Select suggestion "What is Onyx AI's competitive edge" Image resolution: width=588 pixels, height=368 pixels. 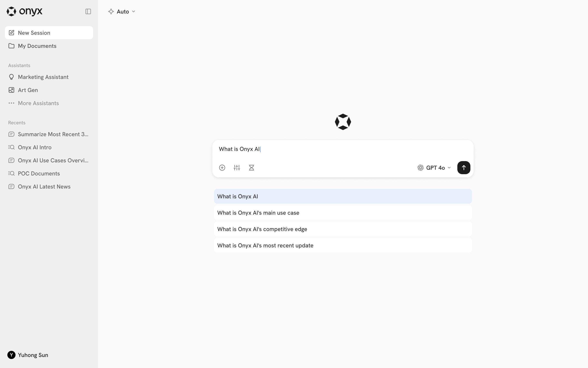343,229
